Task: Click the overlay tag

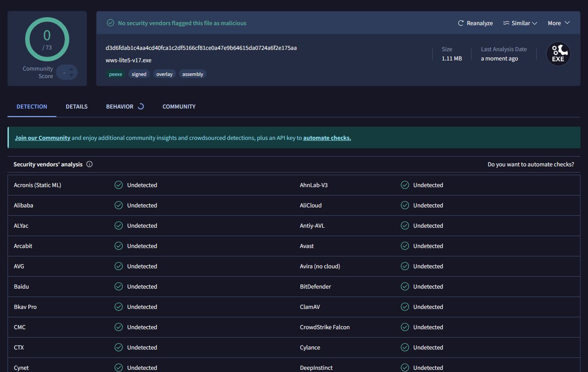Action: click(165, 74)
